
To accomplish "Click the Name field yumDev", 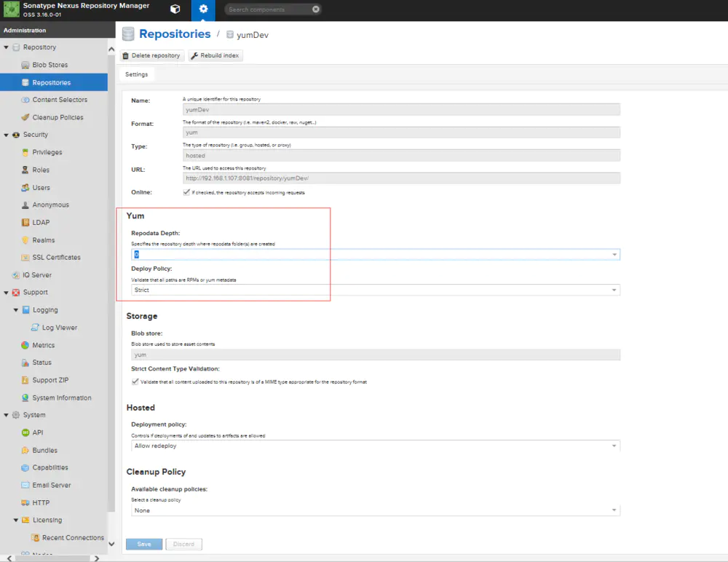I will point(401,110).
